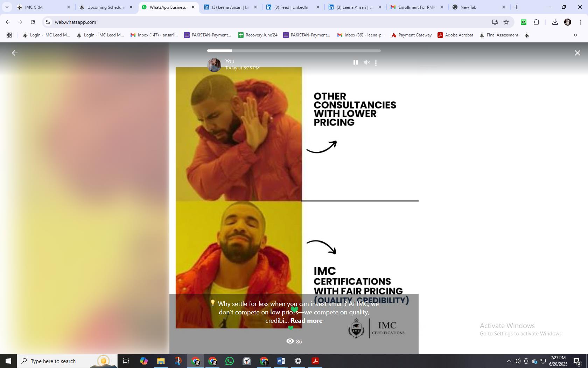The width and height of the screenshot is (588, 368).
Task: View site information icon in address bar
Action: click(48, 22)
